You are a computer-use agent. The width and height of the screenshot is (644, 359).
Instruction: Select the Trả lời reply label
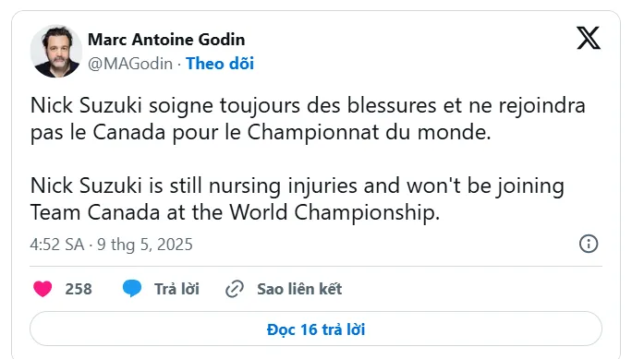coord(176,289)
